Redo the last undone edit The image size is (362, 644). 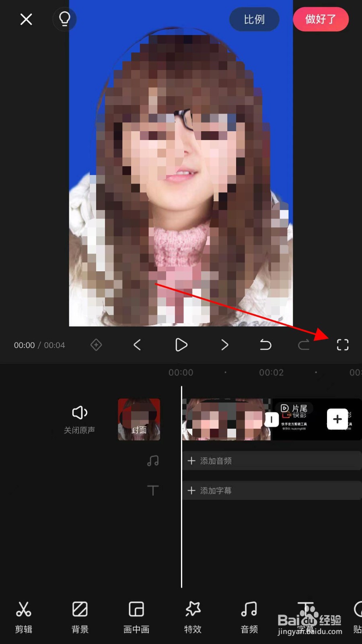click(x=304, y=345)
